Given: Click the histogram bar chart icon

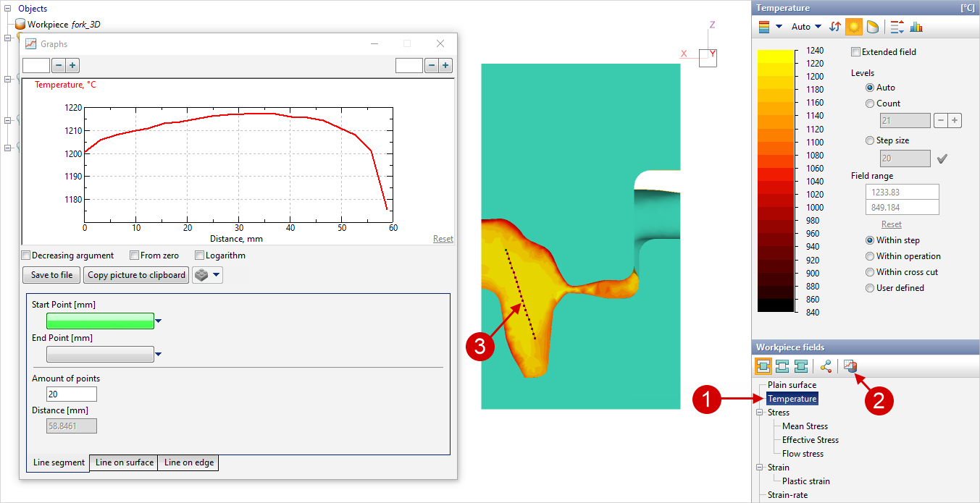Looking at the screenshot, I should pyautogui.click(x=916, y=27).
